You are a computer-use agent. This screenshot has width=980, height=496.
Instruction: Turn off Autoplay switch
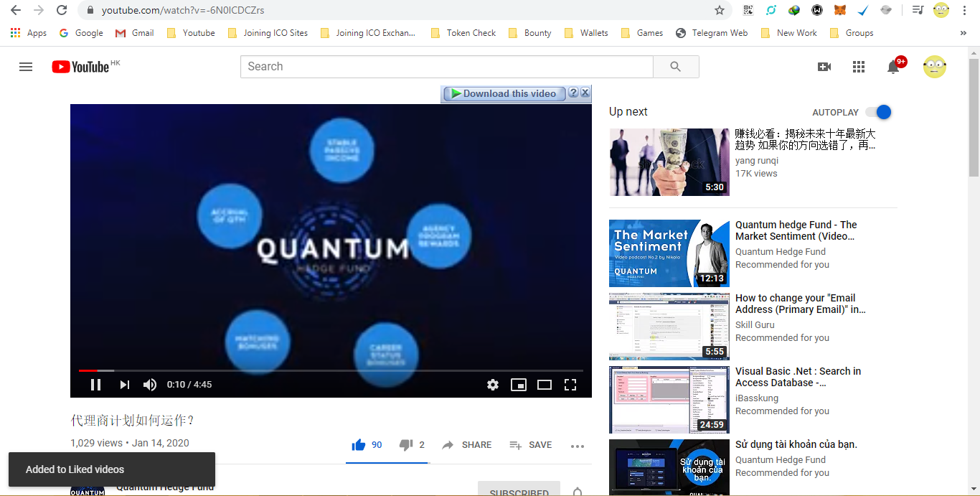pyautogui.click(x=878, y=112)
